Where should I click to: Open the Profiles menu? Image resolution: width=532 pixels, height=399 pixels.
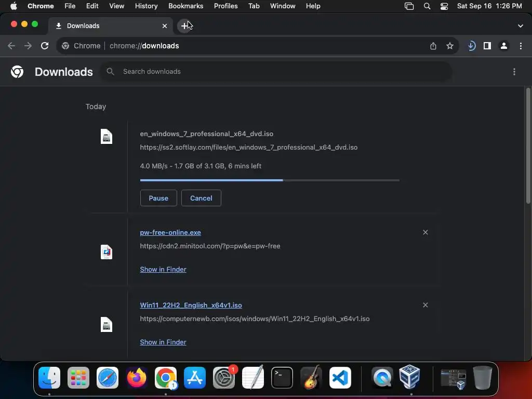225,6
